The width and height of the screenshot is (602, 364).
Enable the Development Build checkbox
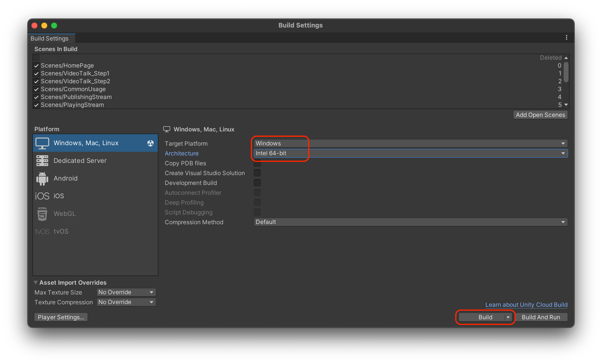click(257, 183)
